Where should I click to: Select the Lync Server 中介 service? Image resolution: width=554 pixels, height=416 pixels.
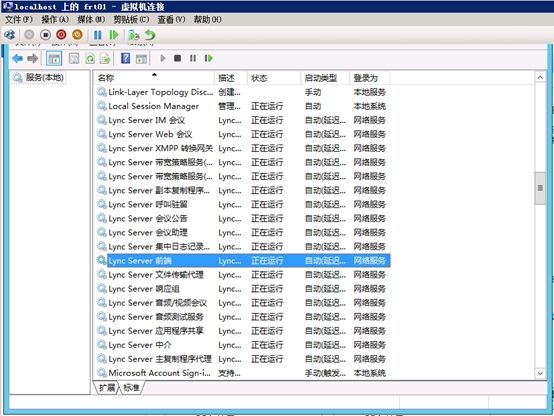coord(242,345)
